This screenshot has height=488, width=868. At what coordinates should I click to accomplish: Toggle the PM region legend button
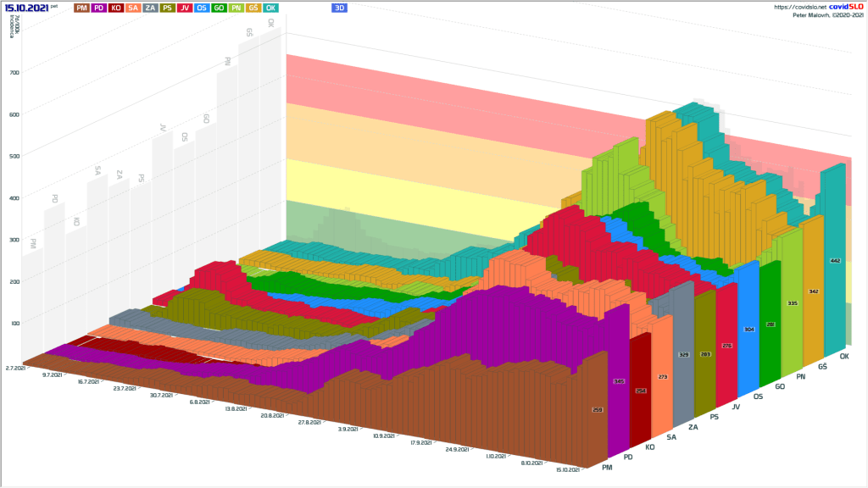coord(81,8)
